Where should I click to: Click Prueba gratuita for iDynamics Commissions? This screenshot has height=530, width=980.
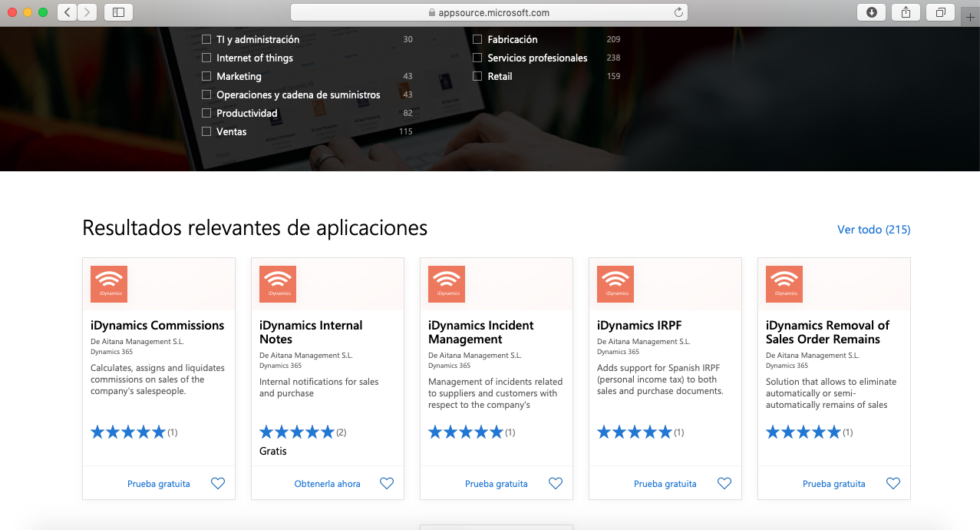(159, 484)
